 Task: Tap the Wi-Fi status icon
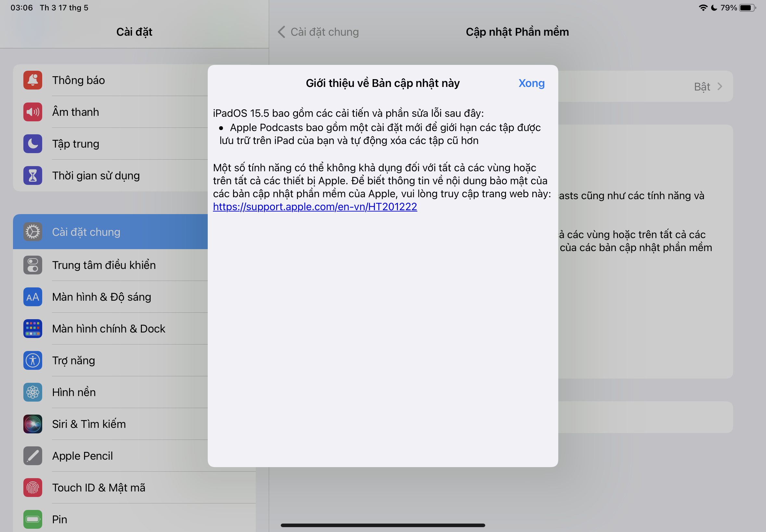point(703,8)
